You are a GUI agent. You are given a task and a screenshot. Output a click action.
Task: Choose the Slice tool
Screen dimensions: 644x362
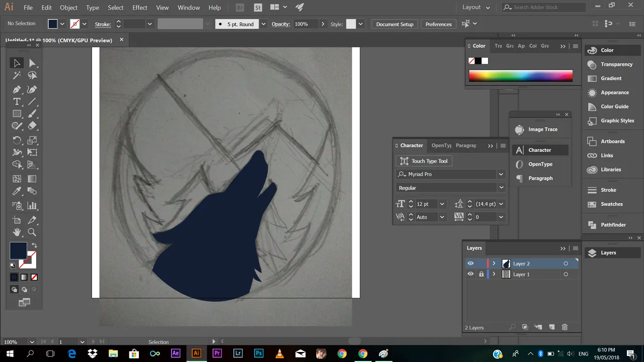tap(32, 220)
